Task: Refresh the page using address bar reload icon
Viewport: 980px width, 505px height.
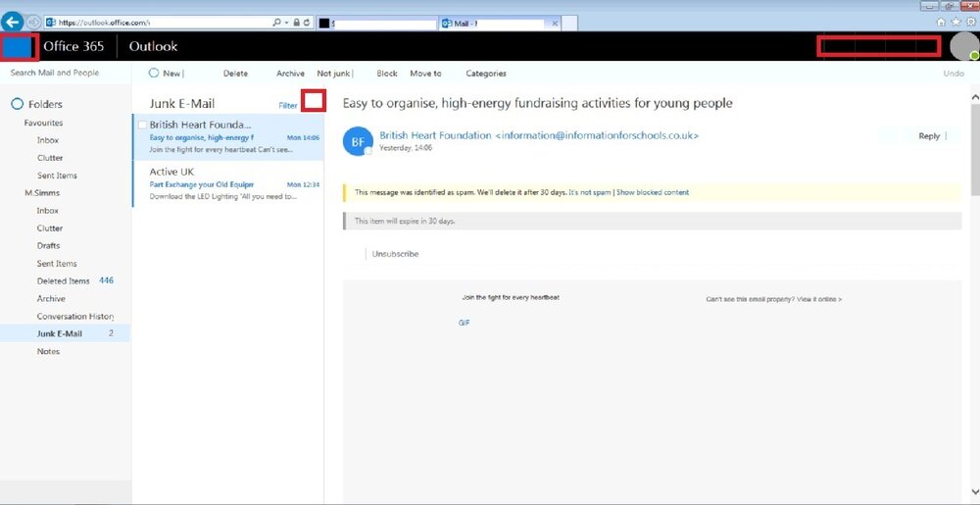Action: [308, 23]
